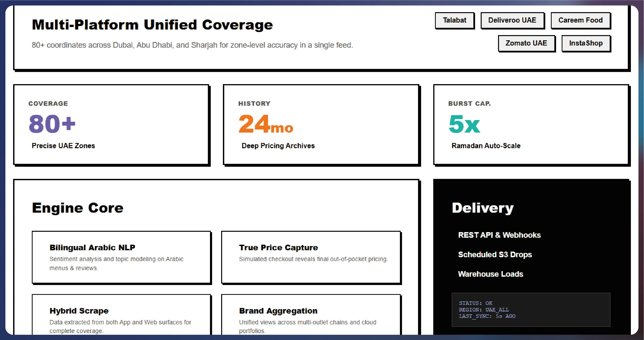This screenshot has height=340, width=644.
Task: Click the Warehouse Loads item
Action: click(491, 274)
